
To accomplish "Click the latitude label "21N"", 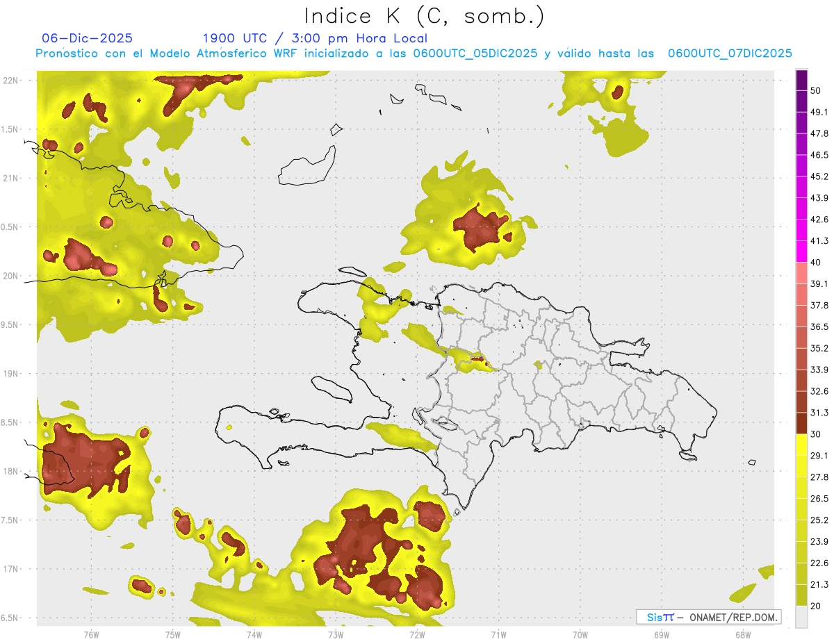I will point(10,179).
